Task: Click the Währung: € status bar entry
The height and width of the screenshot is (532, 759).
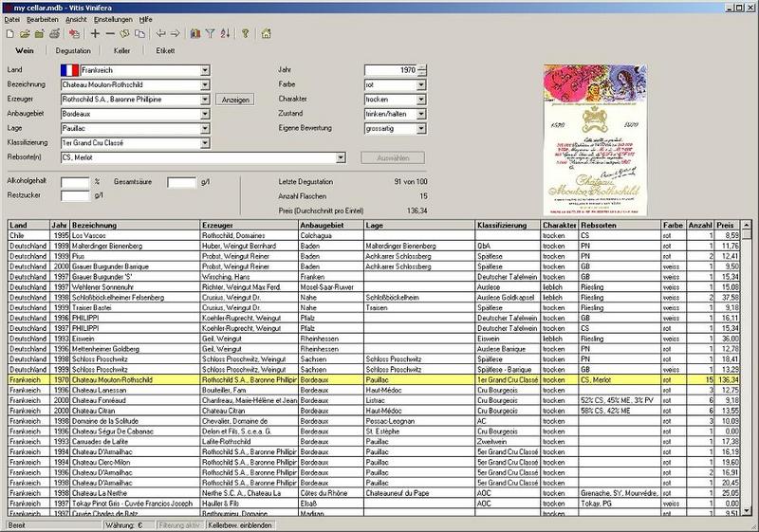Action: point(128,525)
